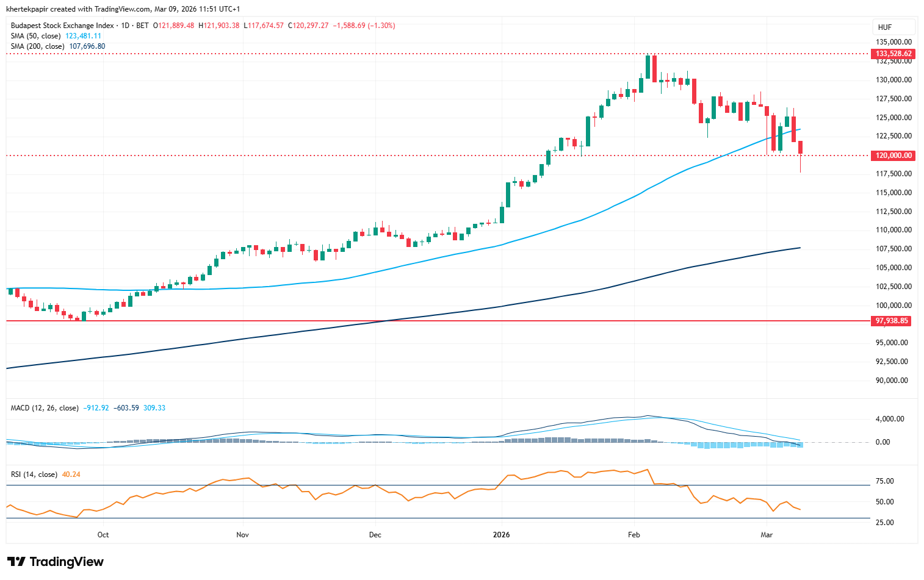This screenshot has width=924, height=580.
Task: Click the SMA (50, close) legend label
Action: click(x=37, y=36)
